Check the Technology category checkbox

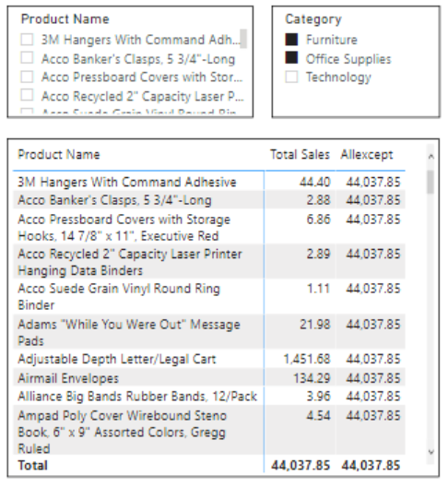(x=291, y=77)
